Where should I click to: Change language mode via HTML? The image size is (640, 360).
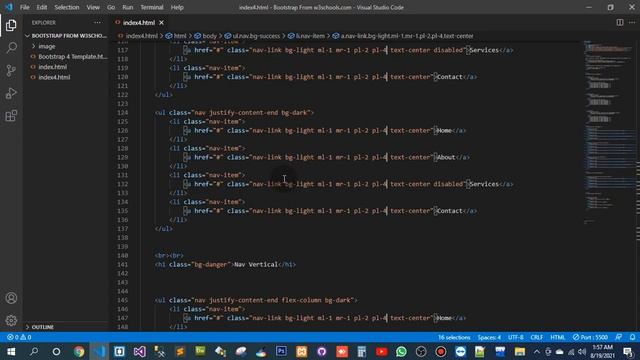(558, 337)
